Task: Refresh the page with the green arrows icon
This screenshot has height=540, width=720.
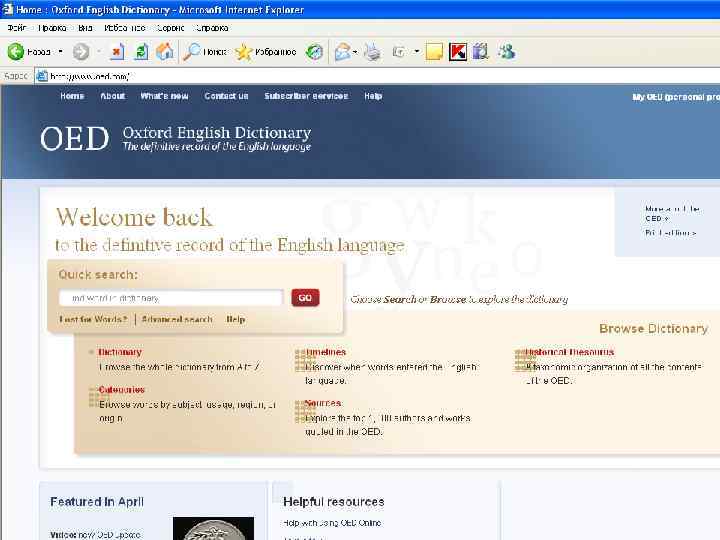Action: click(141, 52)
